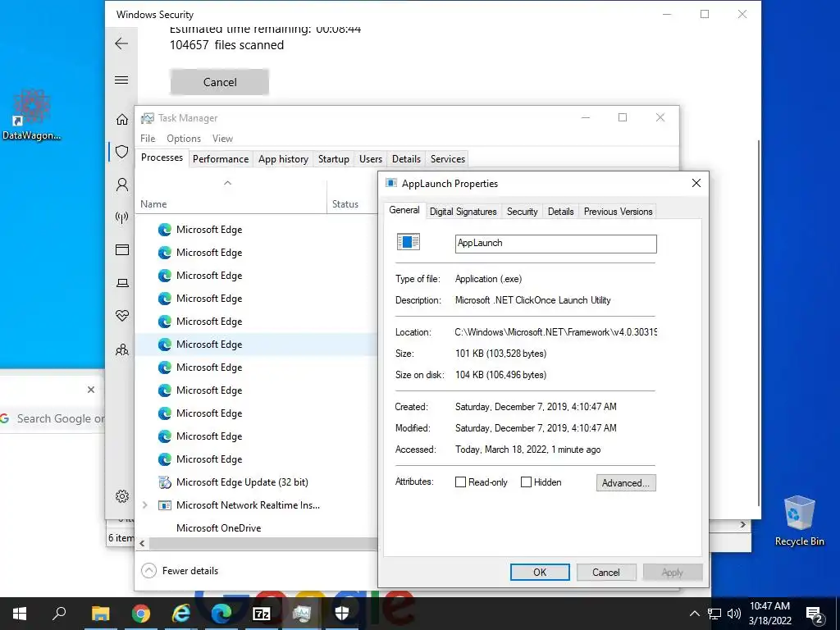Click Windows Start button

click(20, 614)
